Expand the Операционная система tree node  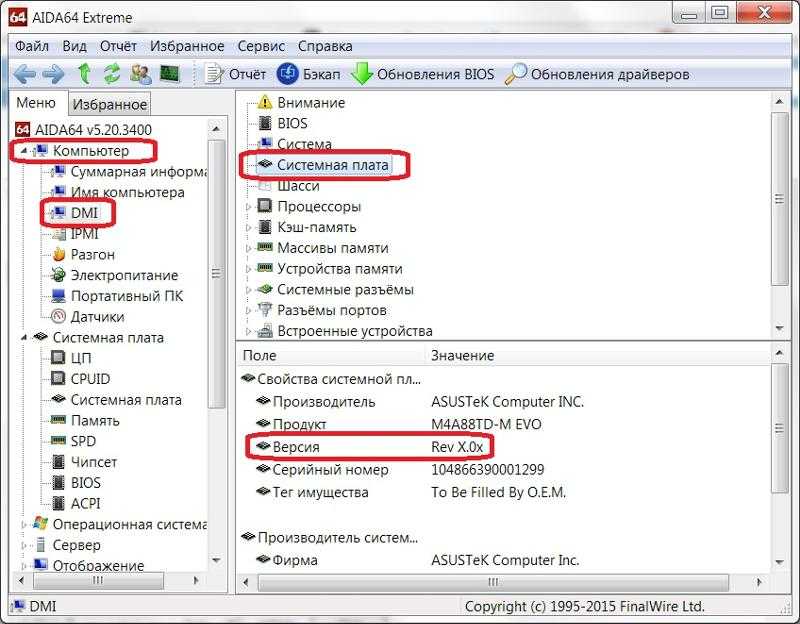[23, 525]
